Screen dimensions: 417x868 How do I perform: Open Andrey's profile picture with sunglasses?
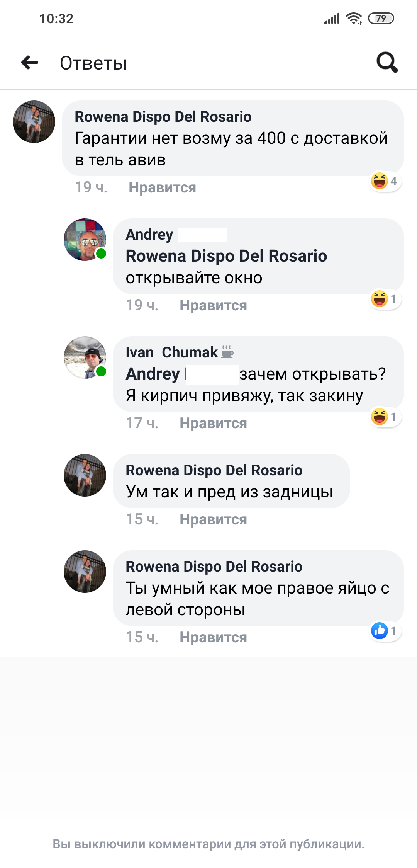tap(85, 240)
